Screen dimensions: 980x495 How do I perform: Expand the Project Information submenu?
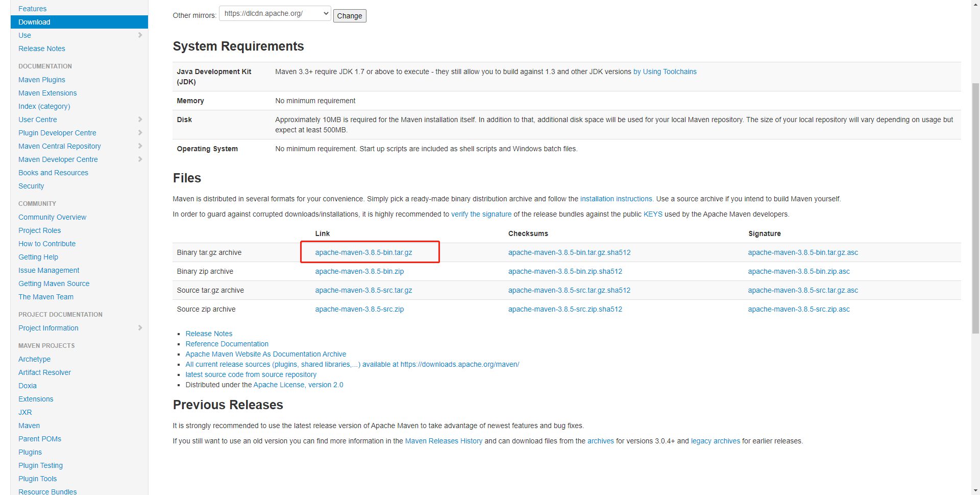point(140,328)
